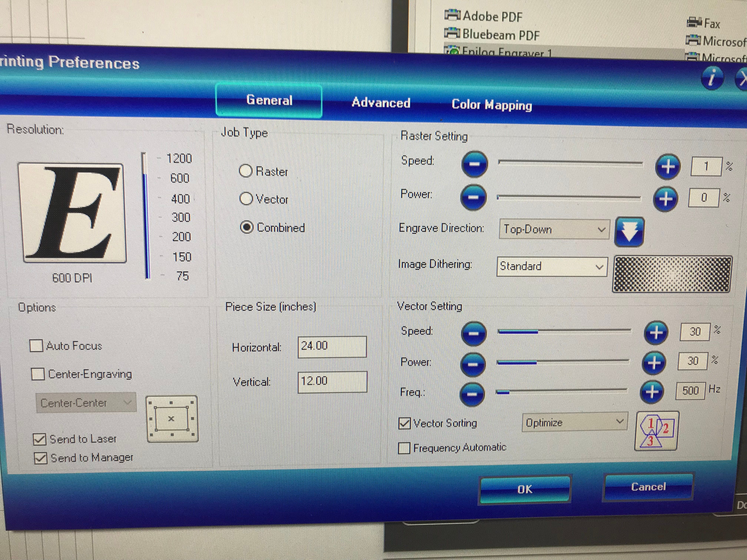This screenshot has width=747, height=560.
Task: Click the Raster Power slider track
Action: pyautogui.click(x=569, y=197)
